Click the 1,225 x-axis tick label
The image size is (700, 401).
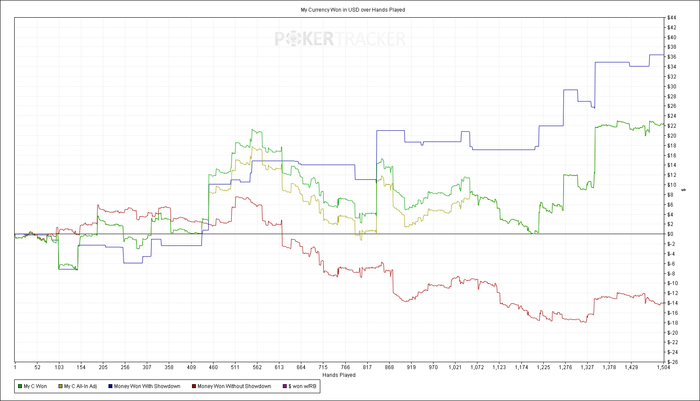[543, 368]
